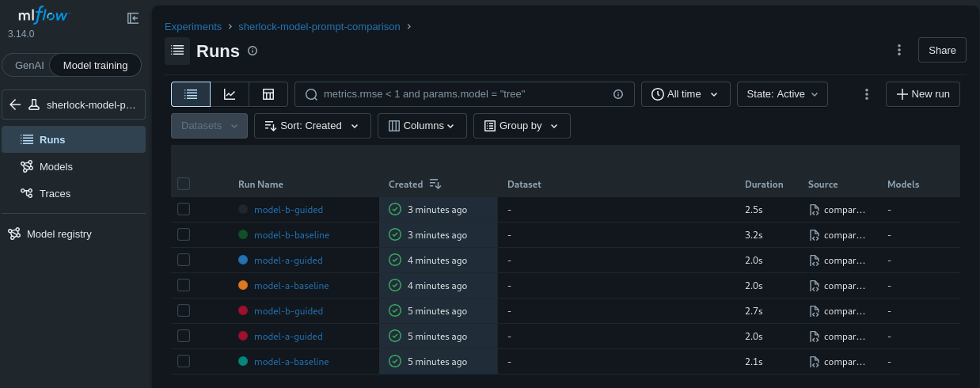Open the model-a-guided run from 4 minutes ago
The height and width of the screenshot is (388, 980).
(x=288, y=261)
